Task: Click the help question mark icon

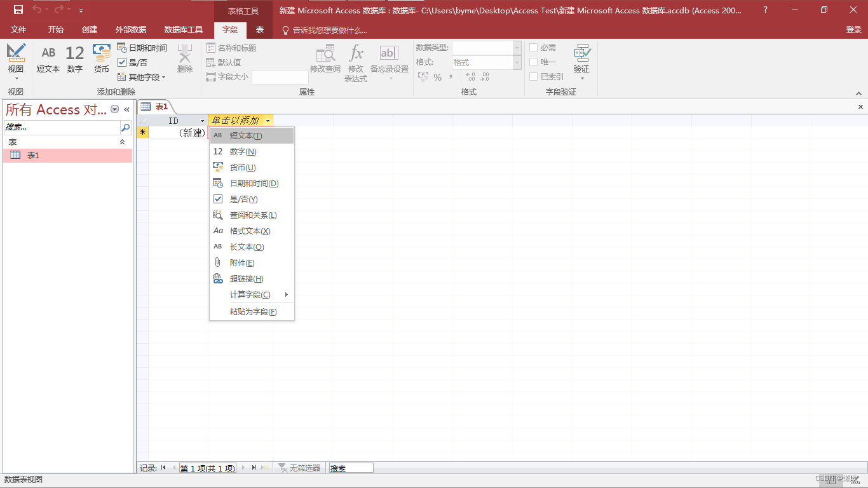Action: [x=765, y=10]
